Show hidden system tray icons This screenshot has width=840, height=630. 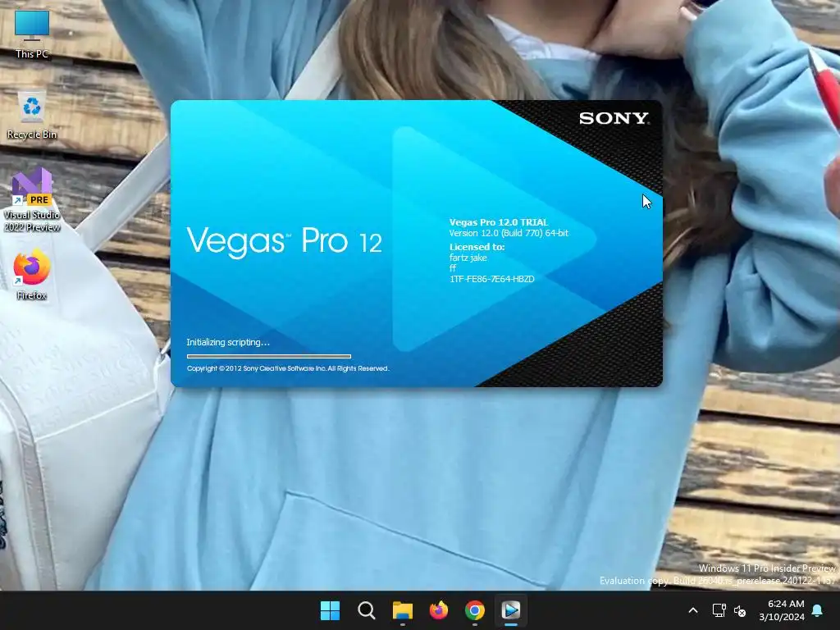click(692, 610)
